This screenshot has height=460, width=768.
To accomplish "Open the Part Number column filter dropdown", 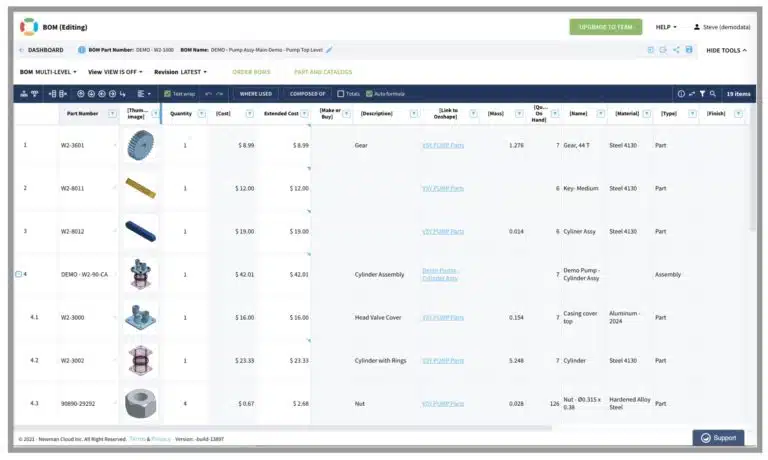I will click(112, 114).
